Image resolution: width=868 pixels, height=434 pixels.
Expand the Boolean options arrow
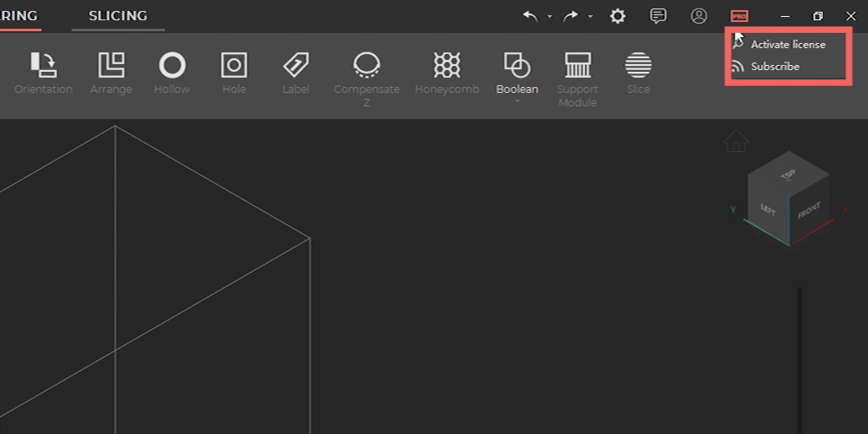(x=517, y=101)
